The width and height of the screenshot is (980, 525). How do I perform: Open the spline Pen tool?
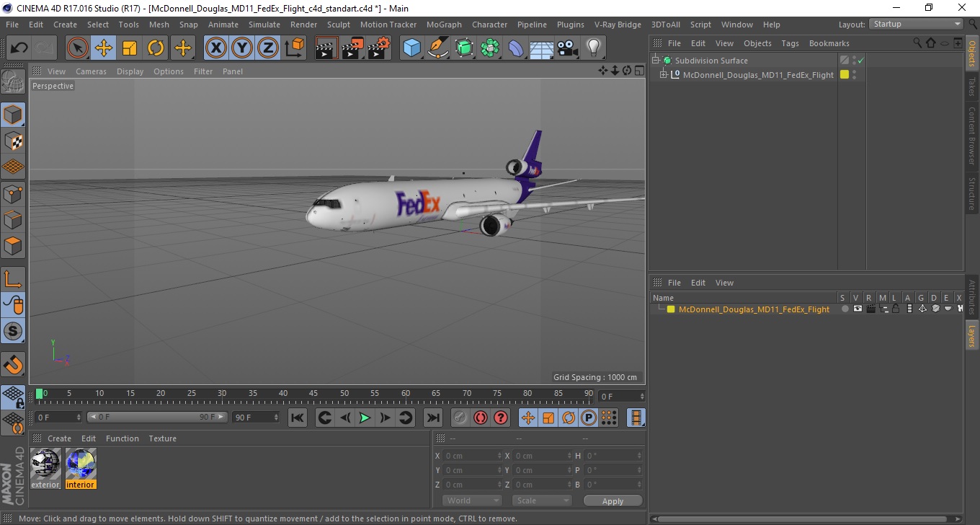pyautogui.click(x=438, y=48)
